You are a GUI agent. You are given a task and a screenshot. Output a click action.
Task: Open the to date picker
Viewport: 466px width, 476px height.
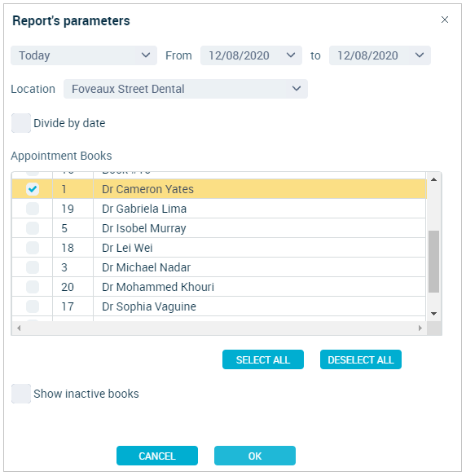380,55
